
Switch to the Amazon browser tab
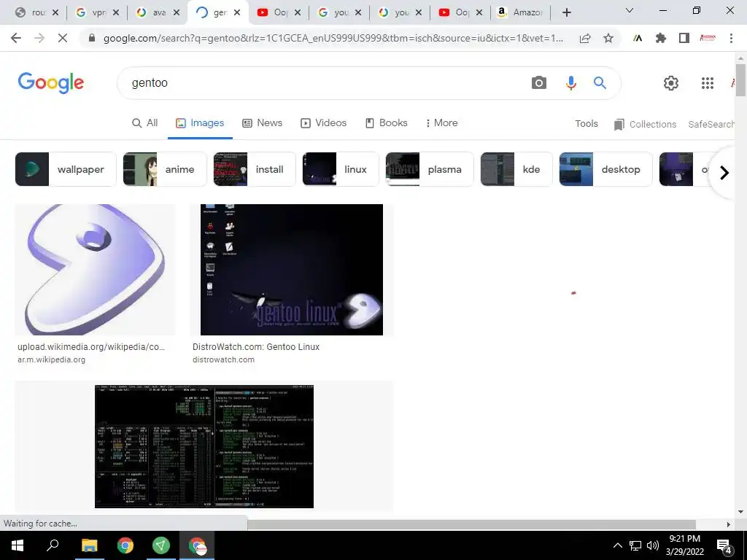(x=520, y=12)
